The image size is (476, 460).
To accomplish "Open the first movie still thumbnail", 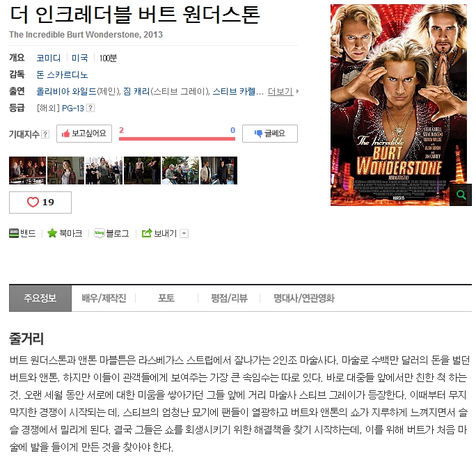I will coord(28,170).
